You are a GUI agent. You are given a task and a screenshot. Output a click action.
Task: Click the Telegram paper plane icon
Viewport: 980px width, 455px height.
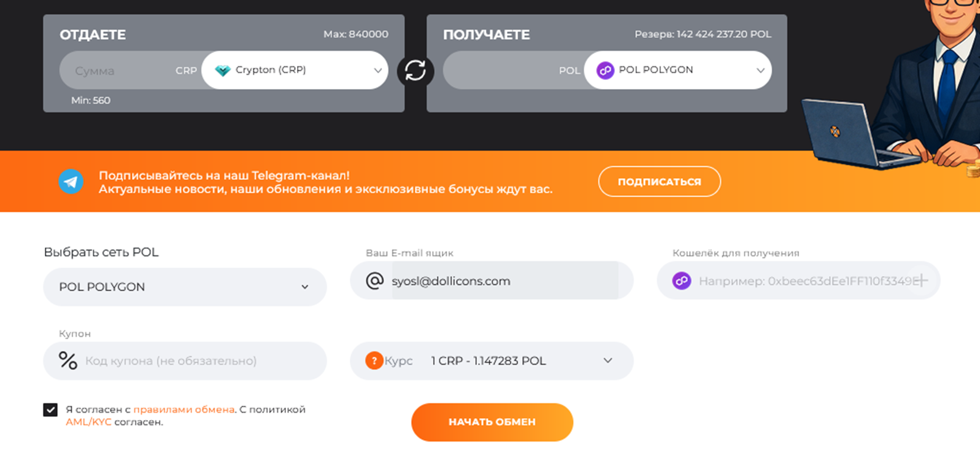pyautogui.click(x=71, y=182)
